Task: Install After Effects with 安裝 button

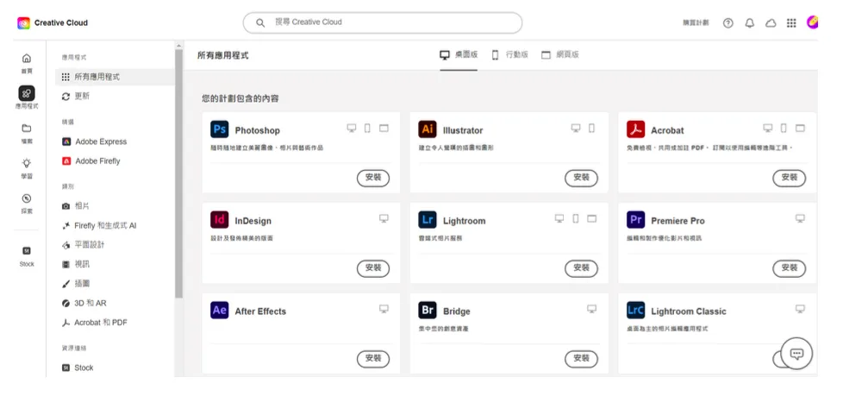Action: pos(373,359)
